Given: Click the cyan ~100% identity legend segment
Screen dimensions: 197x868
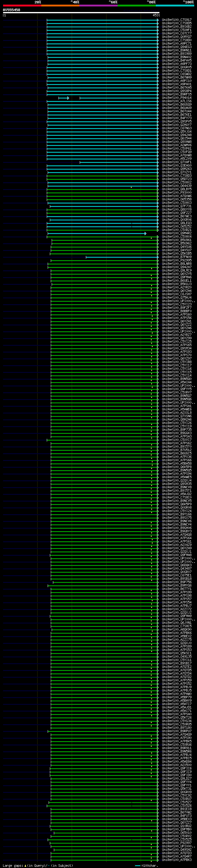Looking at the screenshot, I should pos(175,6).
